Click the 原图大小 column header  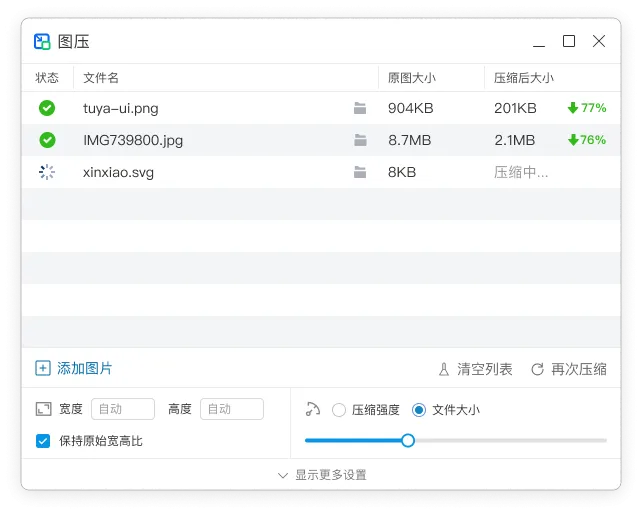pos(412,77)
